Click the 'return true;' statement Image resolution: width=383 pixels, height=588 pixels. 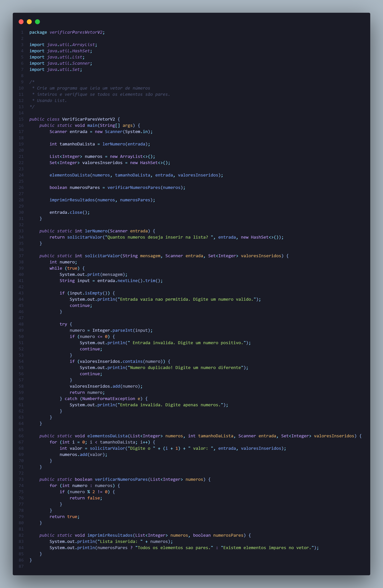(x=65, y=517)
